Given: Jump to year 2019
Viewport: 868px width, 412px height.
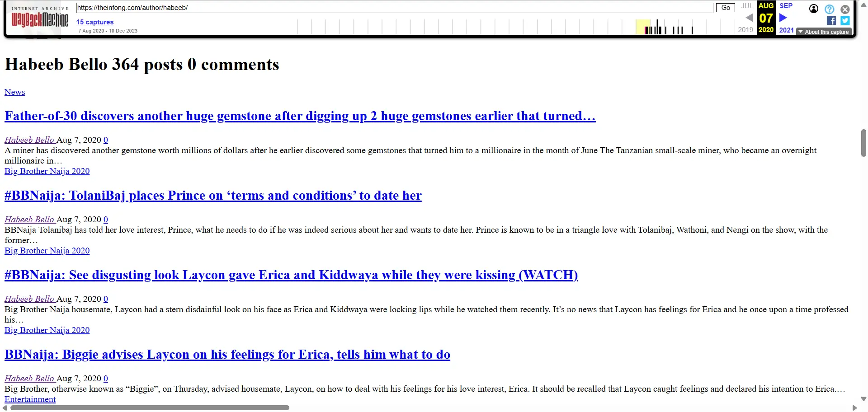Looking at the screenshot, I should coord(745,30).
